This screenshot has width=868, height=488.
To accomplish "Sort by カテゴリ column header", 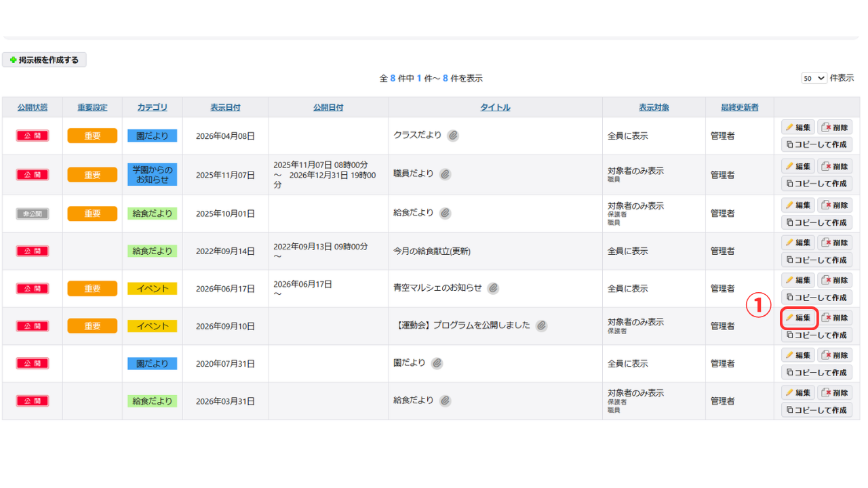I will pyautogui.click(x=152, y=107).
